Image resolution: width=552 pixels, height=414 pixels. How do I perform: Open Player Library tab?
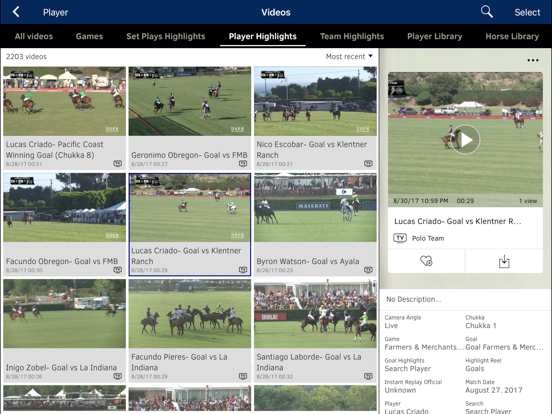coord(434,36)
